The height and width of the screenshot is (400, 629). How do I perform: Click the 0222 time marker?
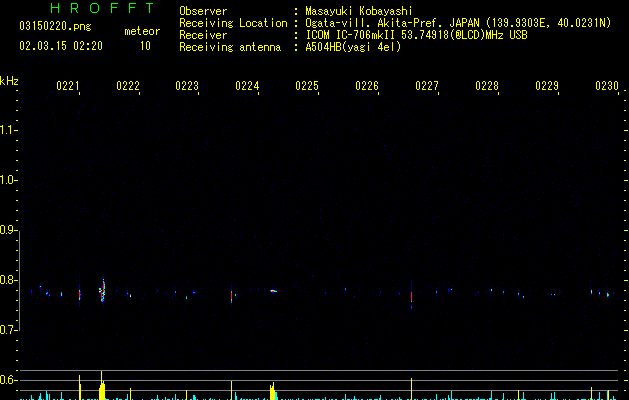(x=128, y=86)
